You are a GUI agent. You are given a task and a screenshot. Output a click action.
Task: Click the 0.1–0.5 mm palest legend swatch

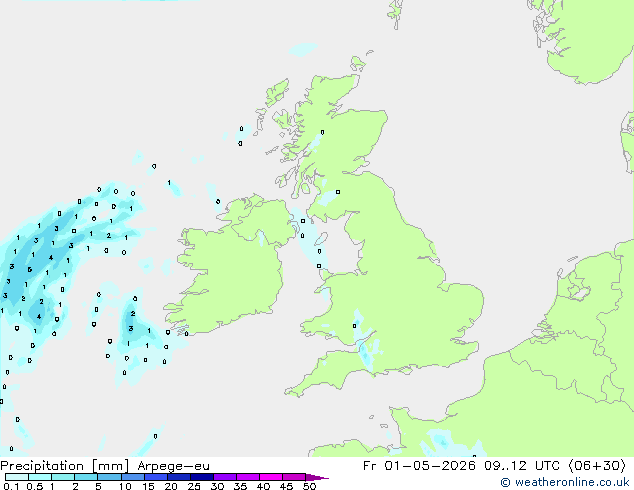[17, 477]
